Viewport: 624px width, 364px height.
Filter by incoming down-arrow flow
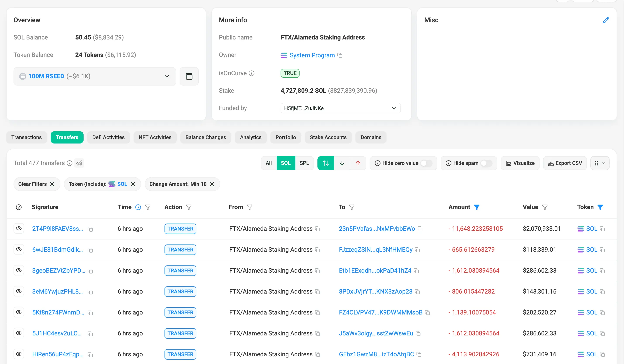pos(342,163)
